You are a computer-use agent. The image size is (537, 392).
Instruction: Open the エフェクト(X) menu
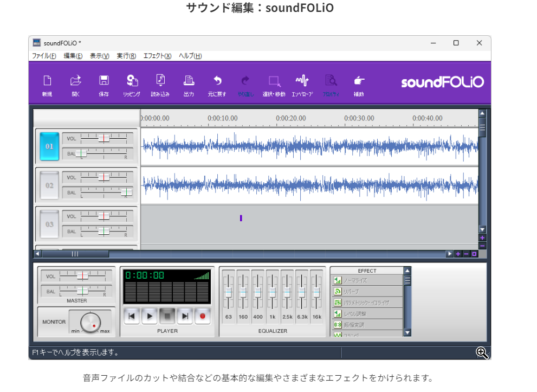[x=157, y=56]
